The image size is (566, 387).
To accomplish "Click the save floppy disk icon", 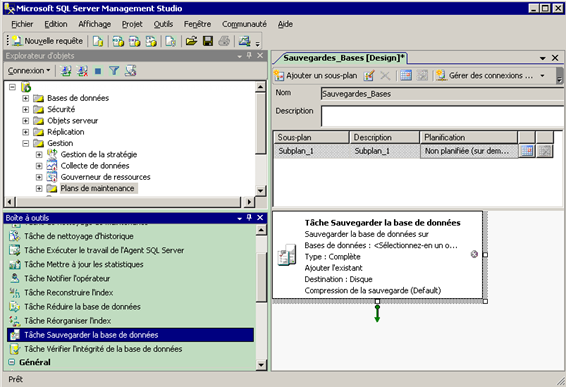I will pos(208,41).
